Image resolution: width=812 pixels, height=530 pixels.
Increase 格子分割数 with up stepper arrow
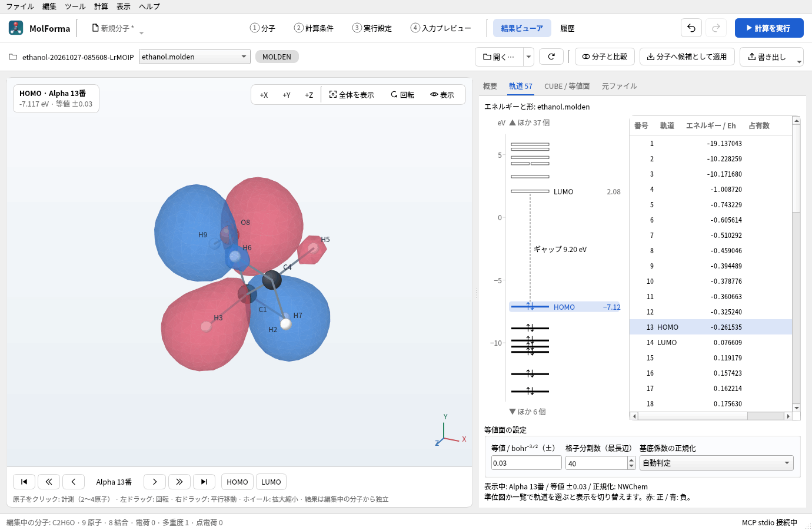[x=631, y=460]
